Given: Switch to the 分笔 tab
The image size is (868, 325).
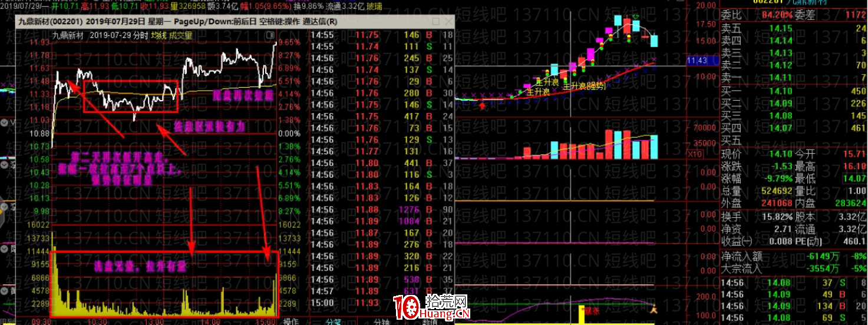Looking at the screenshot, I should [x=334, y=321].
